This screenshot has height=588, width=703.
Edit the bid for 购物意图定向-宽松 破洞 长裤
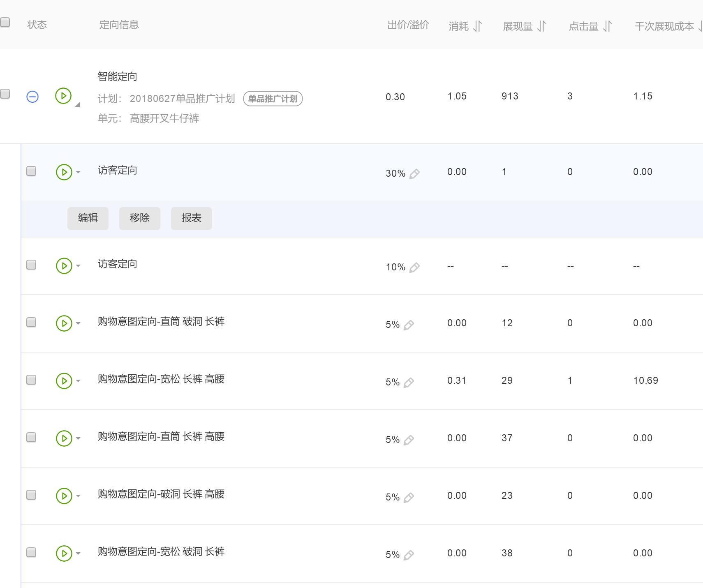[x=409, y=555]
